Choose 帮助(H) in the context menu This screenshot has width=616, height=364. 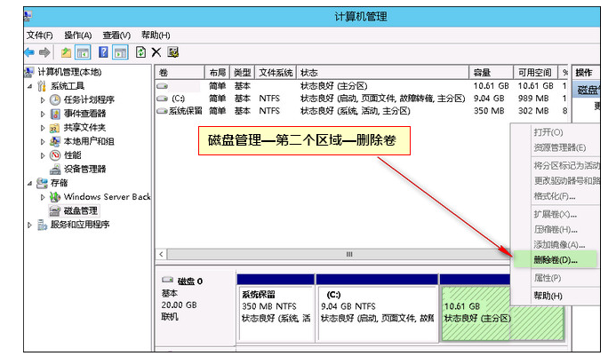coord(548,296)
